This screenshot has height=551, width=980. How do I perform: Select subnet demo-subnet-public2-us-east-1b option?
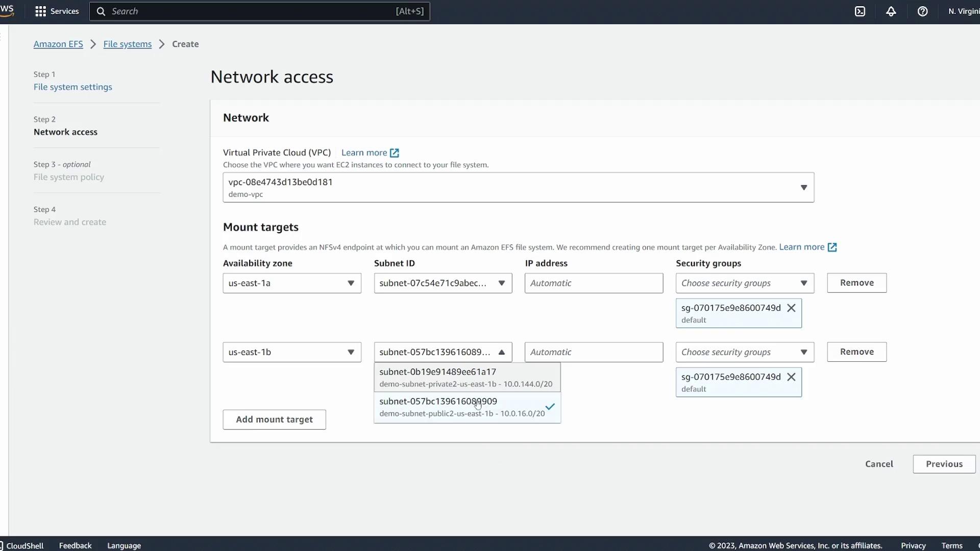point(462,407)
